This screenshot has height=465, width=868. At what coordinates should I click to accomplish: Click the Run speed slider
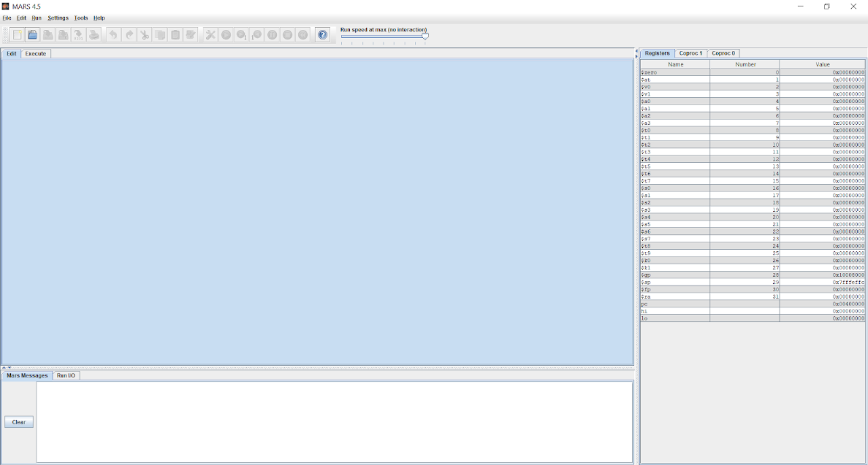(x=383, y=37)
